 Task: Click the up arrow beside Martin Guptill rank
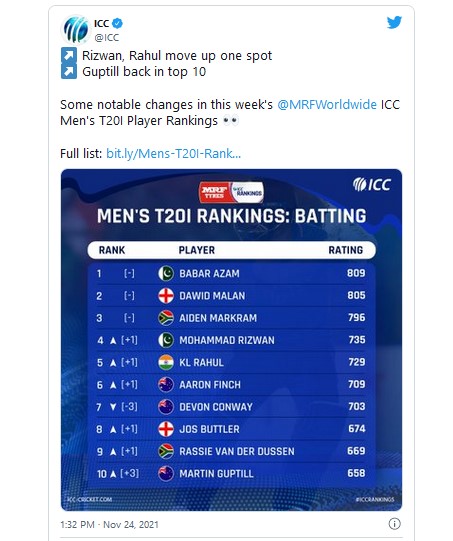(113, 474)
